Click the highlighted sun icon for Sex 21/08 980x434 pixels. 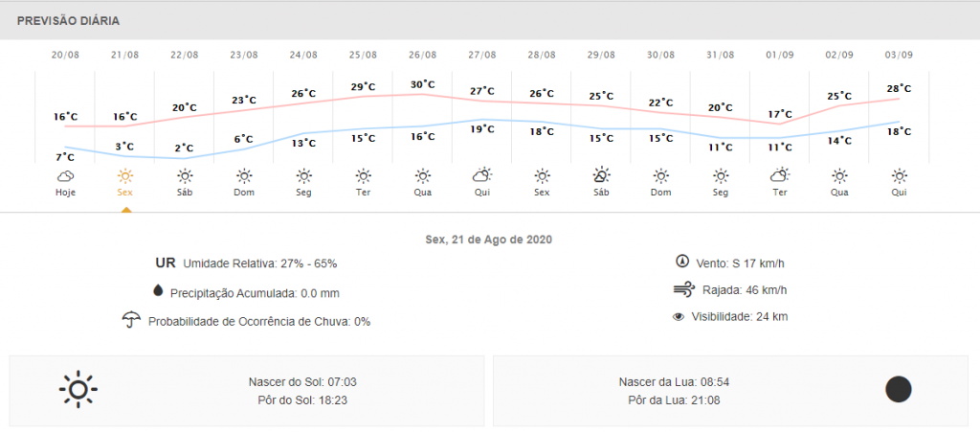pyautogui.click(x=125, y=175)
